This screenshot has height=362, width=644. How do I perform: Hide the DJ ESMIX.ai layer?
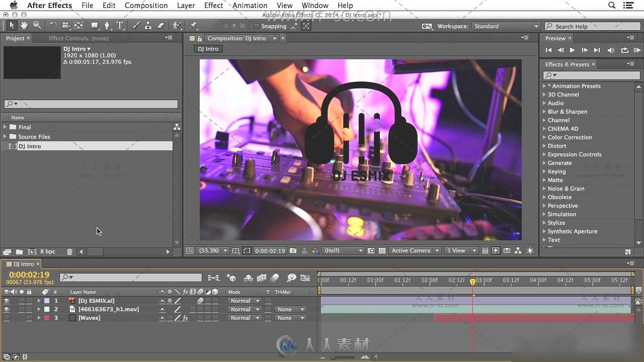(7, 301)
